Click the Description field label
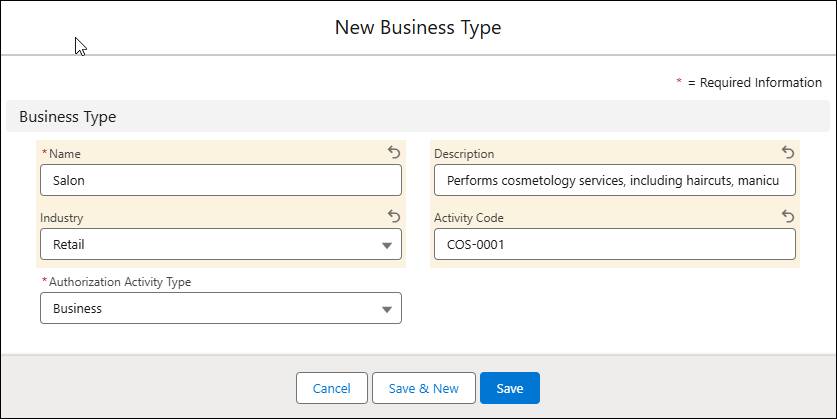Viewport: 837px width, 419px height. coord(464,154)
